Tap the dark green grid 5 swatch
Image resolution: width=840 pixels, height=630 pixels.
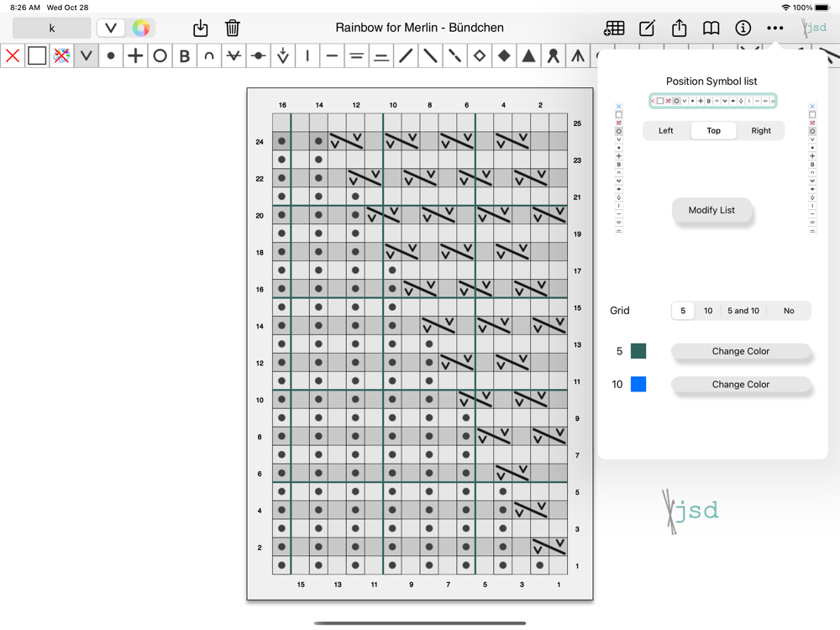(638, 351)
